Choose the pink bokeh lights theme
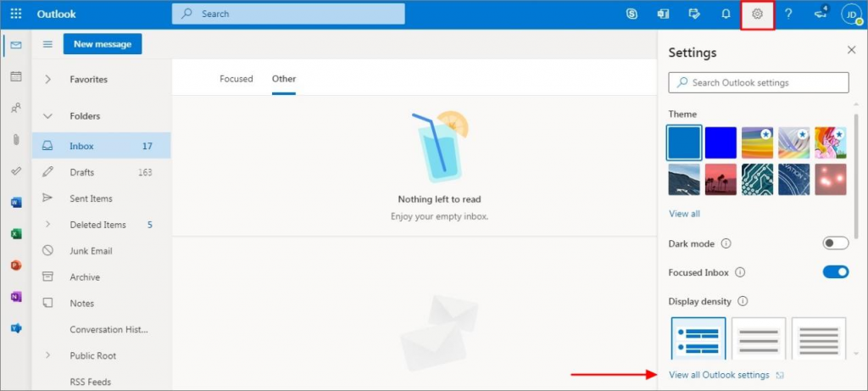Screen dimensions: 868x391 [831, 180]
